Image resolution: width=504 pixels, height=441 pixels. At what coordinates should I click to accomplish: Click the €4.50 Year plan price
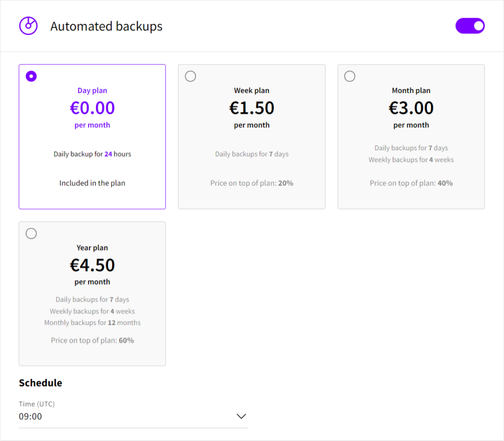click(93, 265)
